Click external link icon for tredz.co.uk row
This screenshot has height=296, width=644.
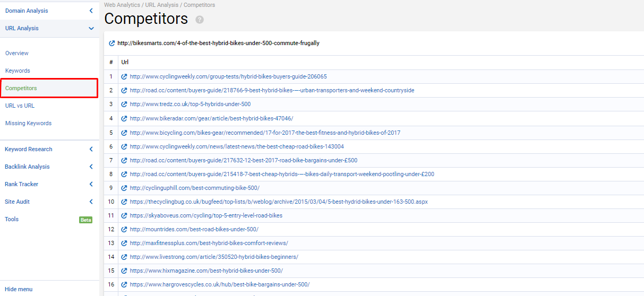click(x=124, y=105)
